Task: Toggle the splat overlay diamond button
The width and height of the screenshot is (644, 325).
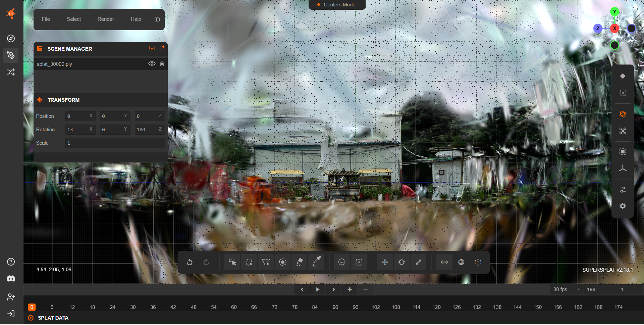Action: pyautogui.click(x=623, y=76)
